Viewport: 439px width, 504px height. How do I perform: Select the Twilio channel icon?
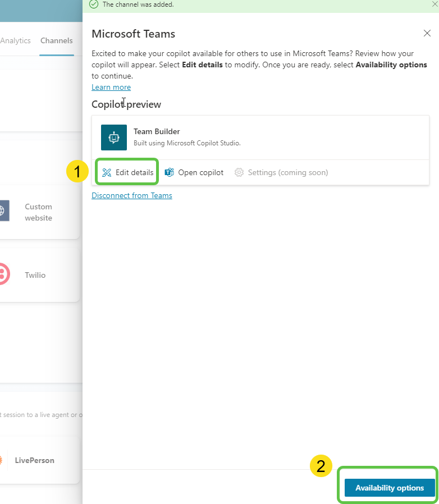tap(3, 274)
